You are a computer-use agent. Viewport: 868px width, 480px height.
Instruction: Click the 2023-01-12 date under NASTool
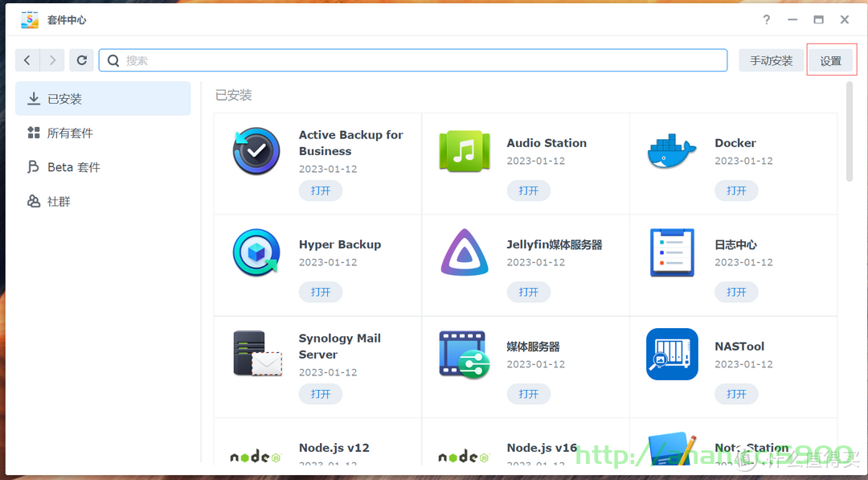pyautogui.click(x=743, y=363)
